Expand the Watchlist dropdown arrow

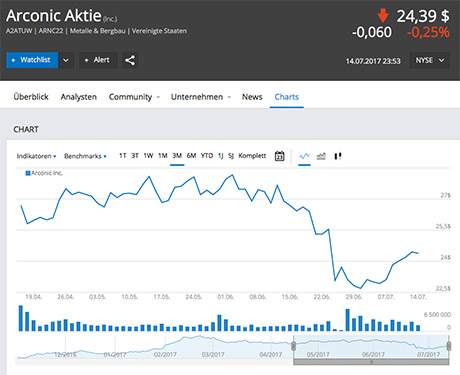click(66, 60)
